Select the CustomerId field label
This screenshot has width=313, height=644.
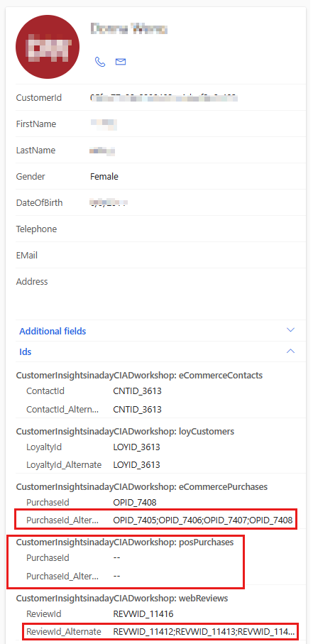(x=38, y=98)
